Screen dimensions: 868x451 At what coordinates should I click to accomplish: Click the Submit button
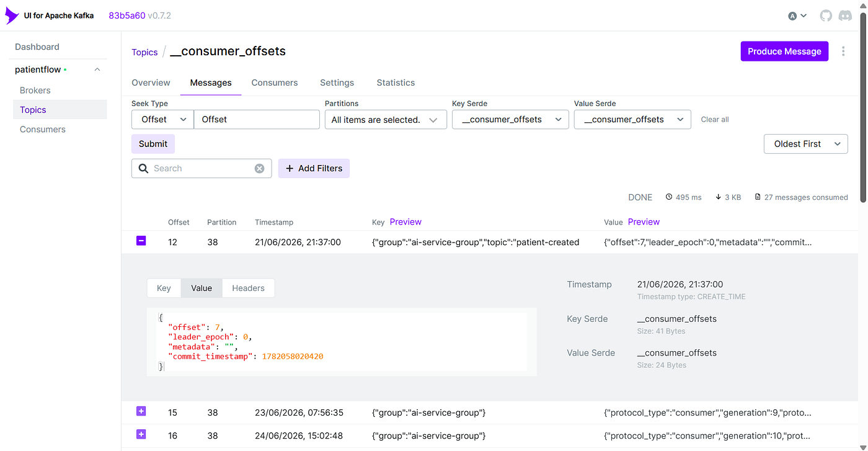coord(153,144)
